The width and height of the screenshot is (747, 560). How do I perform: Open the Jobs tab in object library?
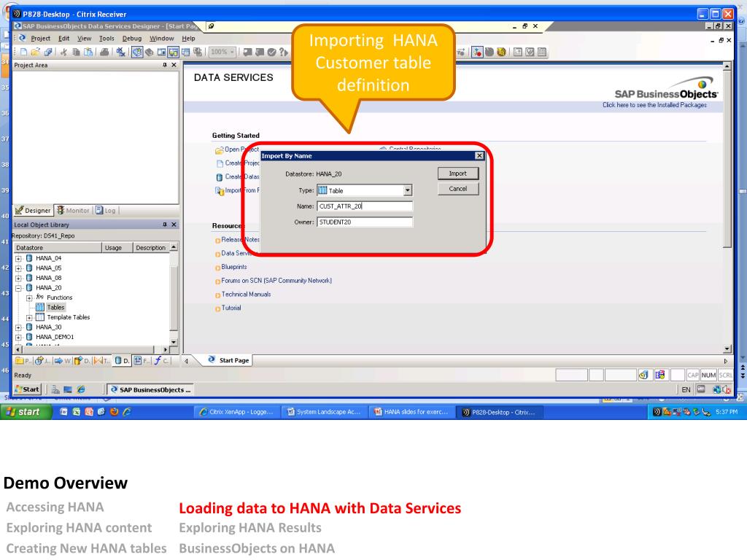42,361
